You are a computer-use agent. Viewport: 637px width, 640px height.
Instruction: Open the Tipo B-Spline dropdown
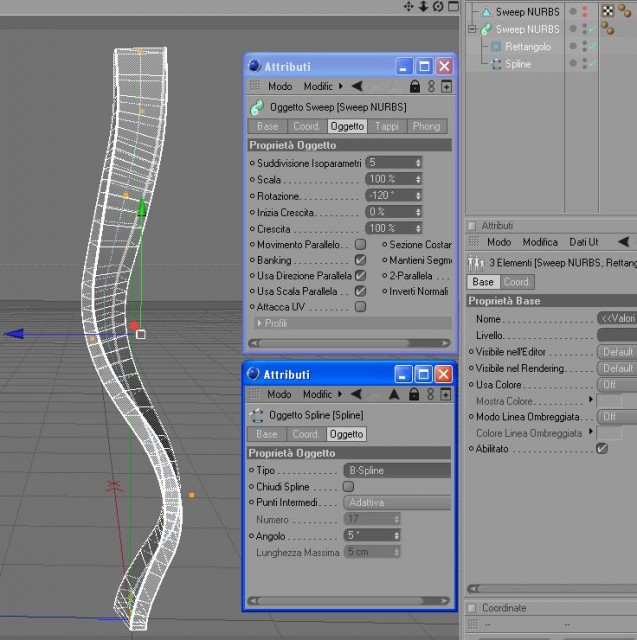(x=397, y=470)
